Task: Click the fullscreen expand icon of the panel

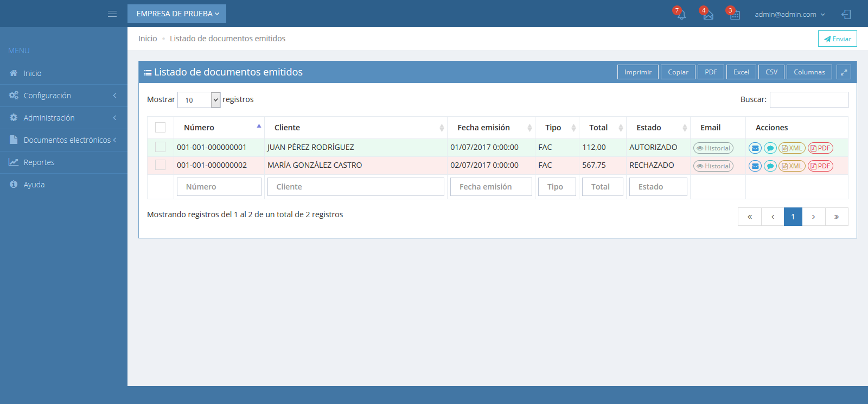Action: (x=844, y=72)
